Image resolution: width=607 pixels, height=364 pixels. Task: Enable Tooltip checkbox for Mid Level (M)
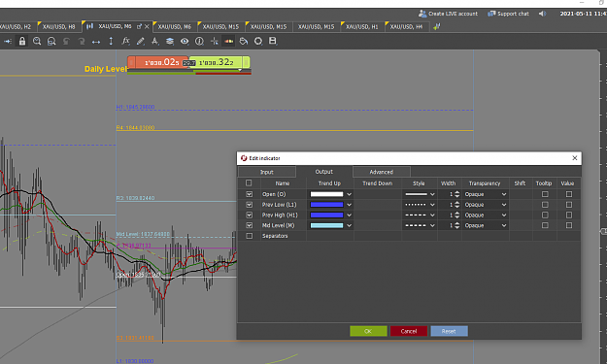pos(545,225)
